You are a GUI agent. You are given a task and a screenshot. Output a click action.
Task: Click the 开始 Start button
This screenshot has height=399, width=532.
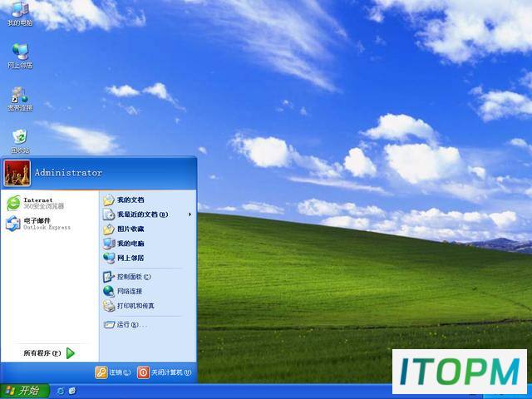[24, 391]
